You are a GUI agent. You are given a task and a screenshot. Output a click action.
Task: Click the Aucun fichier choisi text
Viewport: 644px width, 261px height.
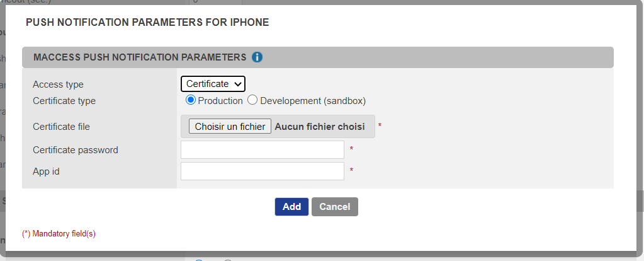coord(320,127)
